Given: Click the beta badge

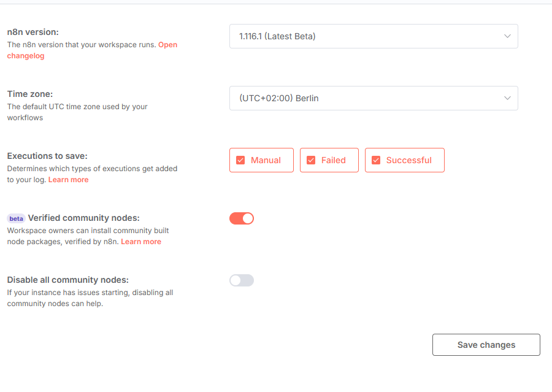Looking at the screenshot, I should point(16,218).
